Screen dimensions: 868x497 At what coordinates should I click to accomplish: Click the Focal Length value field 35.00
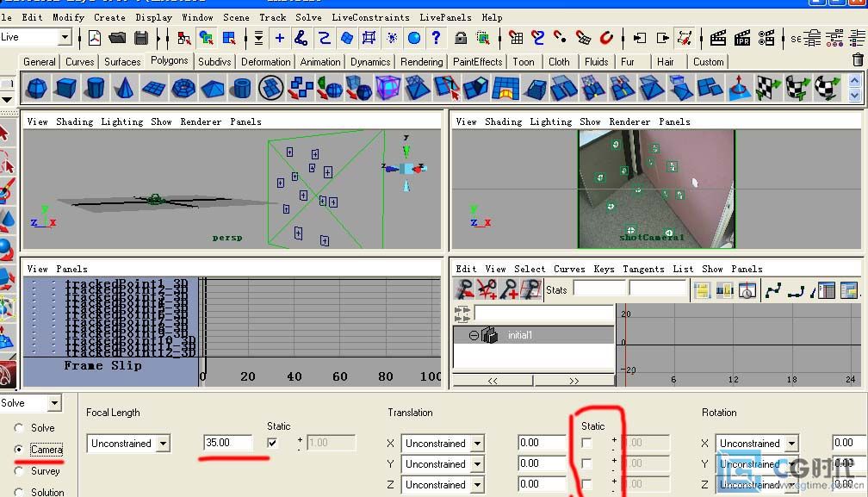228,443
